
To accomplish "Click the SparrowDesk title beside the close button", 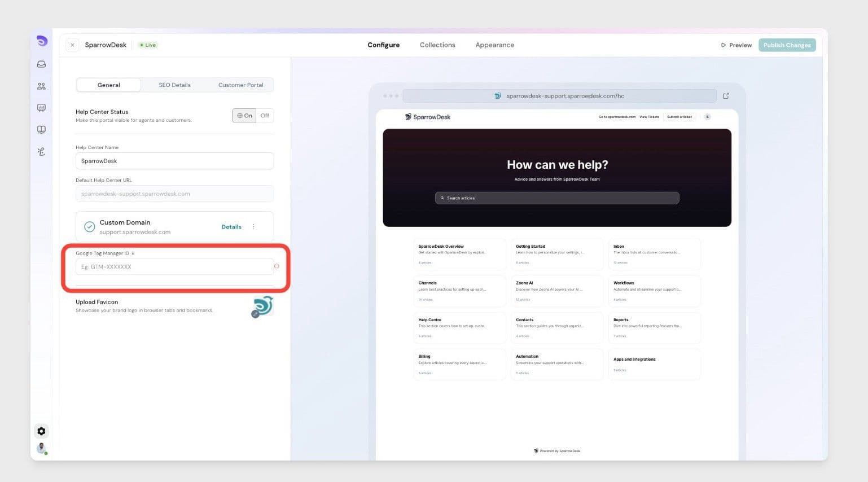I will click(x=106, y=45).
